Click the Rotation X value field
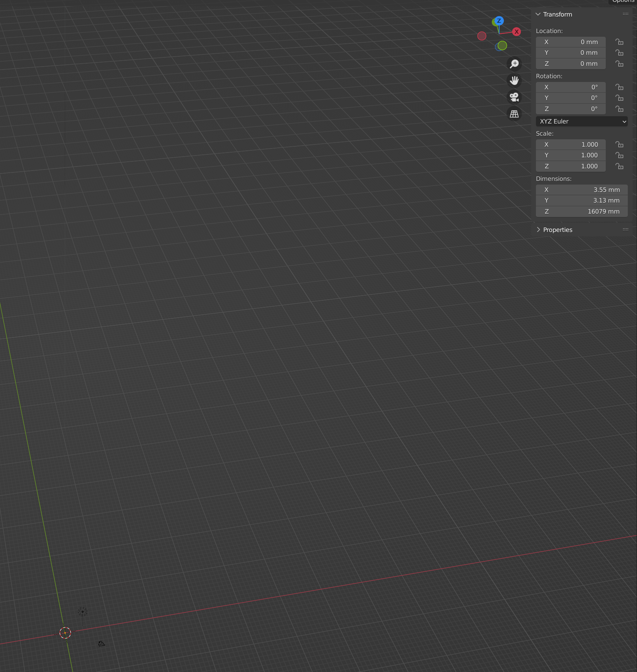The height and width of the screenshot is (672, 637). [570, 87]
